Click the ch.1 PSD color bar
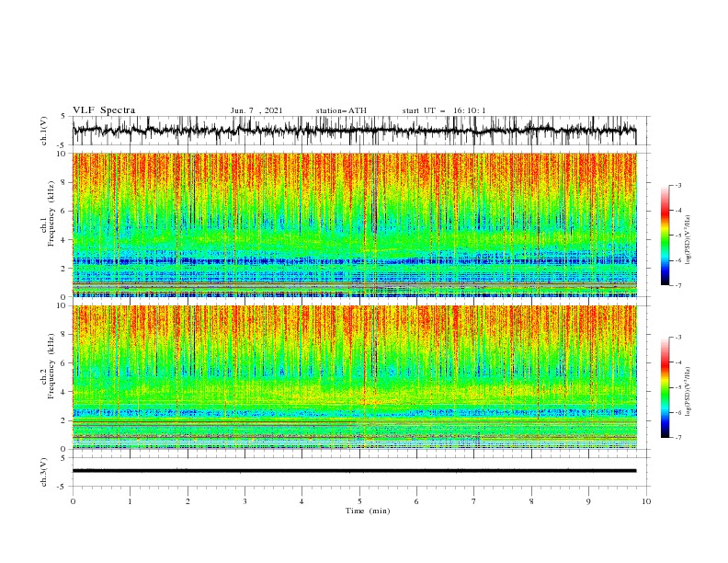Viewport: 728px width, 563px height. [x=665, y=236]
